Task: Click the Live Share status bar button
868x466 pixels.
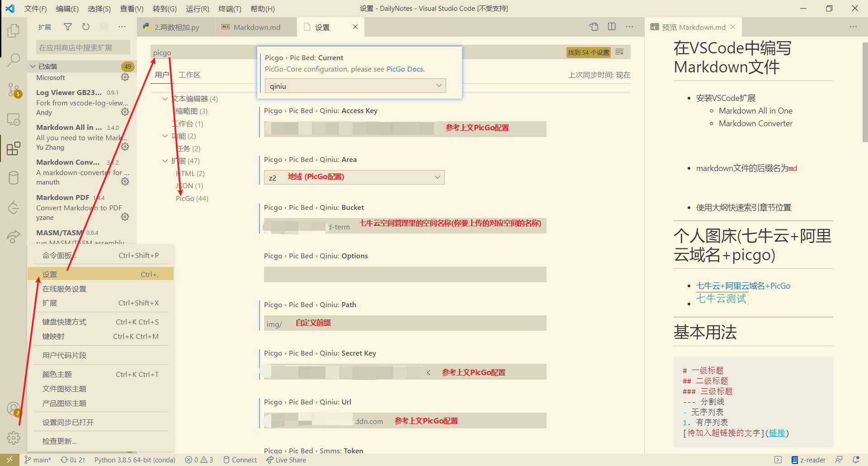Action: (x=286, y=460)
